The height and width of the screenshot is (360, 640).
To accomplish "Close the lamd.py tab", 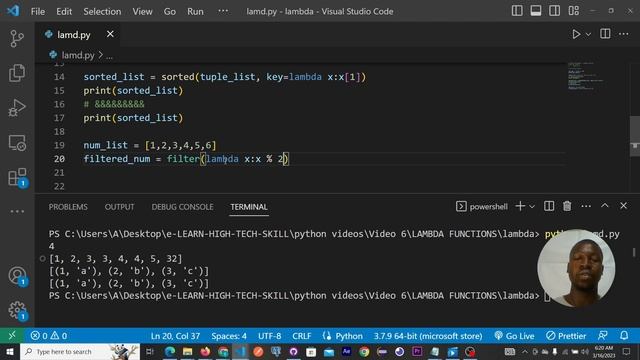I will pos(110,34).
